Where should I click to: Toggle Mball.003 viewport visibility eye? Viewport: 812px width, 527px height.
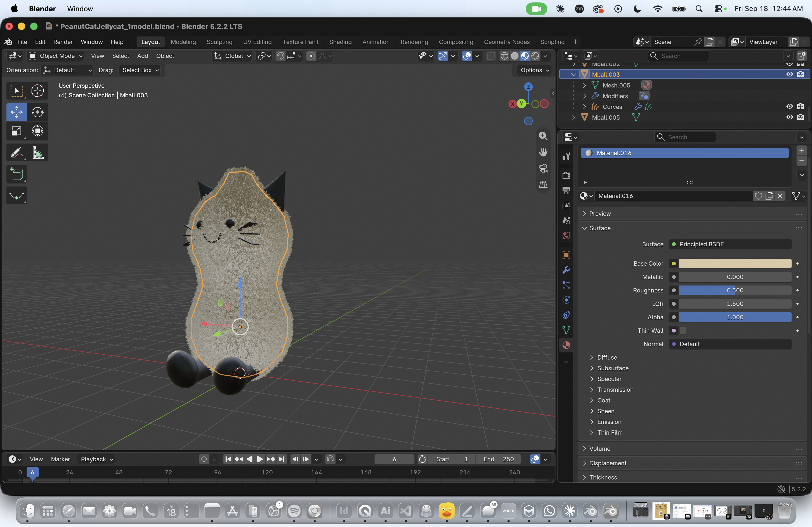[789, 74]
